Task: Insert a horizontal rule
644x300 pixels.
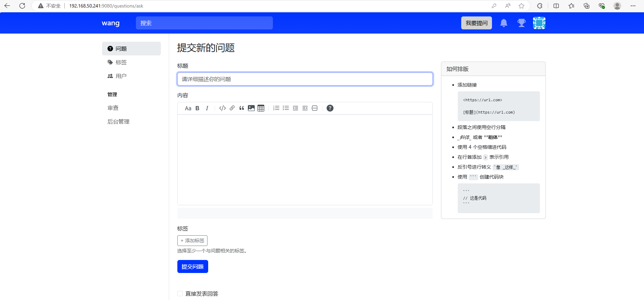Action: pos(315,108)
